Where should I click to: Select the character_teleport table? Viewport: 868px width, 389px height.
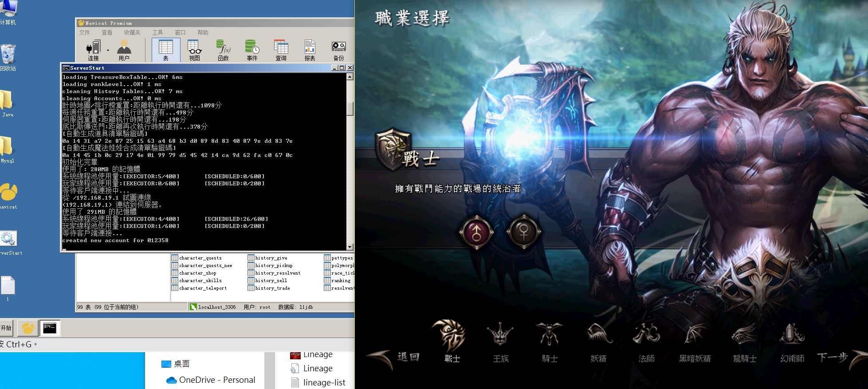click(x=199, y=288)
